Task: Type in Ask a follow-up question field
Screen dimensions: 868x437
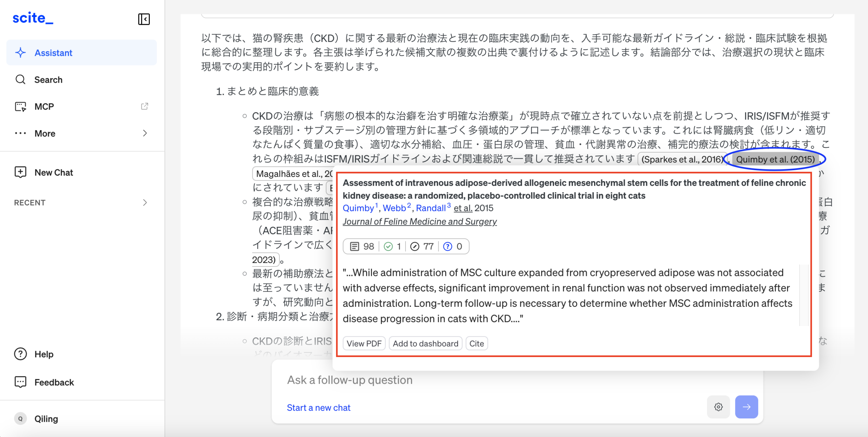Action: [475, 380]
